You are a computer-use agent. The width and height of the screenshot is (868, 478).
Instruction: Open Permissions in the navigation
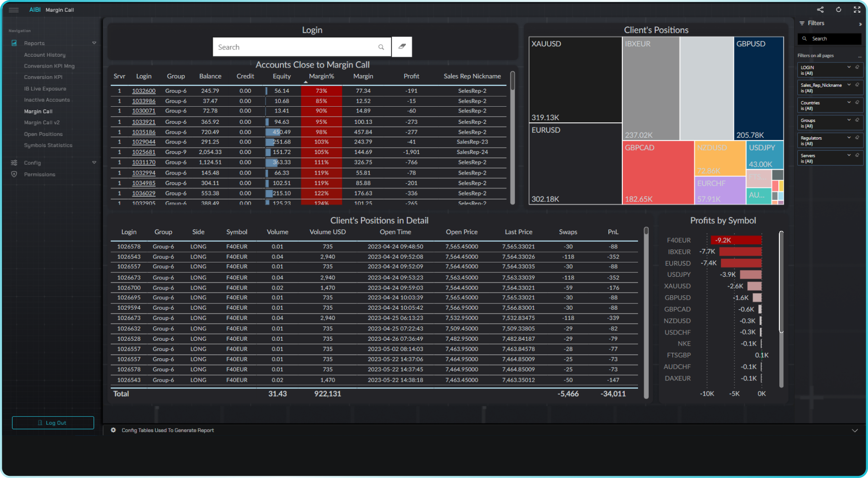tap(40, 175)
